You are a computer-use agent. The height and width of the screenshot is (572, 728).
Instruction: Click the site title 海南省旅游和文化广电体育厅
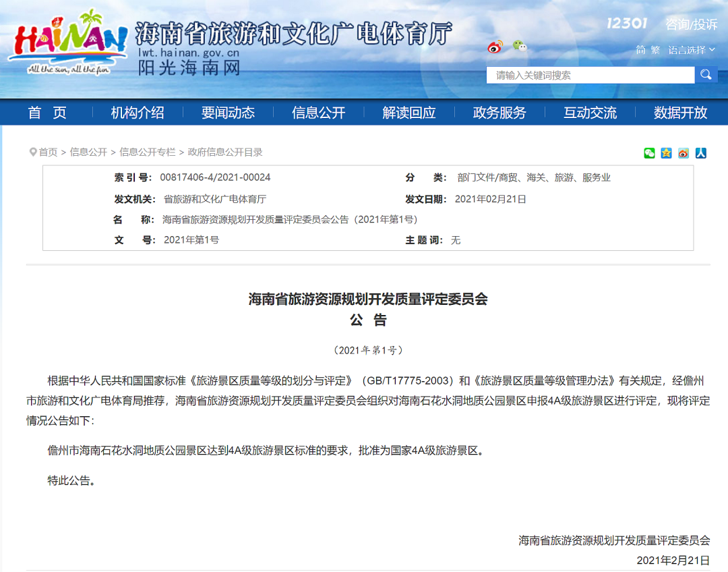[293, 34]
